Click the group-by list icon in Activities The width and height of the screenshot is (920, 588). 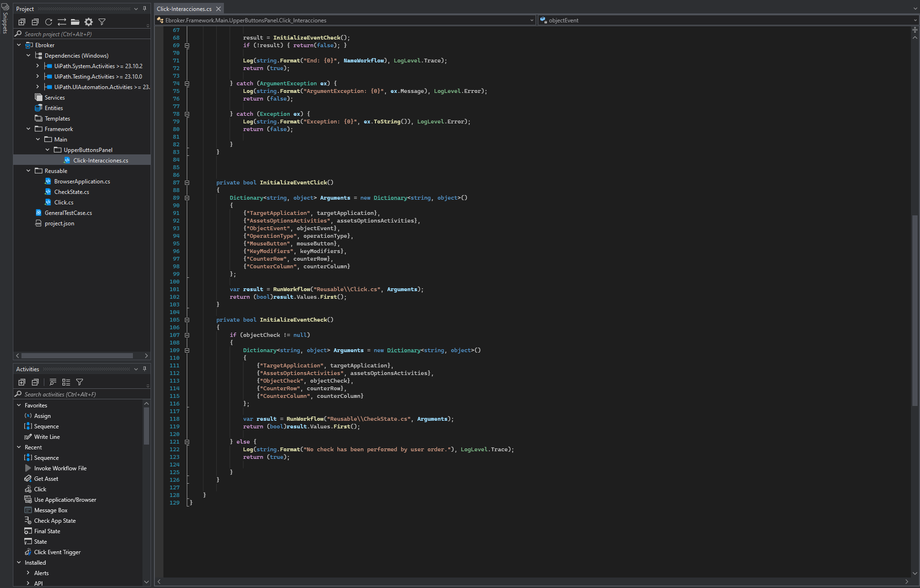[x=66, y=382]
